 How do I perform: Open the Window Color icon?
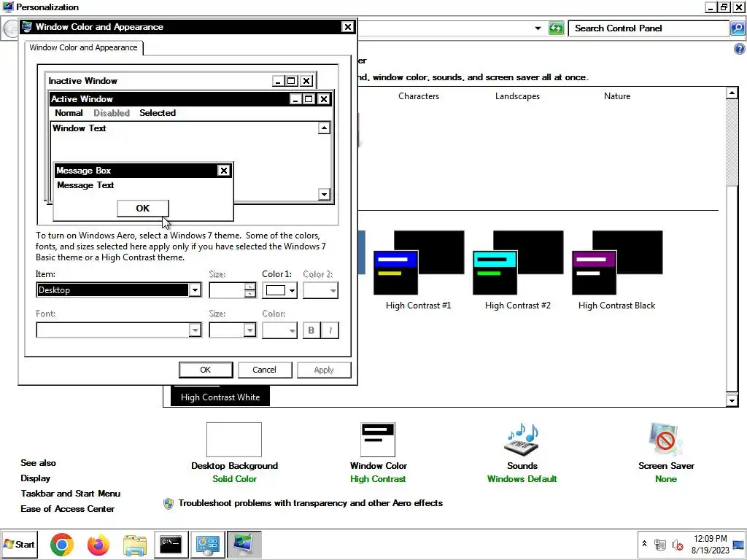(378, 440)
